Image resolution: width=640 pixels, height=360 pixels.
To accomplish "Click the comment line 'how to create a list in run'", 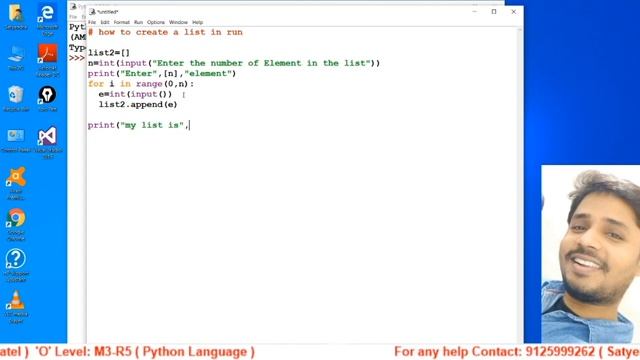I will (165, 32).
